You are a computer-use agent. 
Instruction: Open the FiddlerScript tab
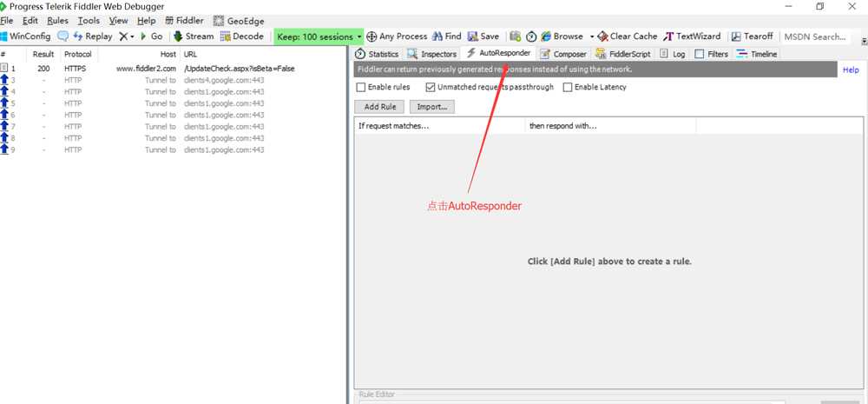pos(623,54)
